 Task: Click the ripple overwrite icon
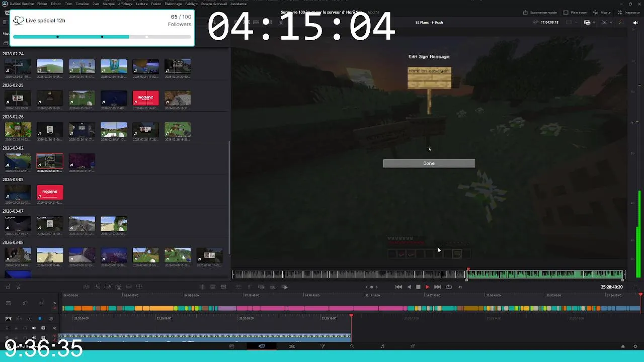tap(107, 287)
